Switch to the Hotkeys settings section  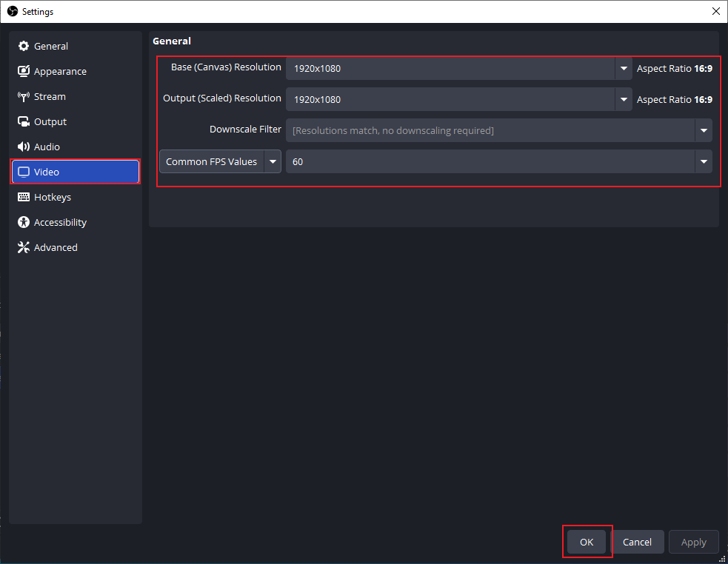coord(52,197)
